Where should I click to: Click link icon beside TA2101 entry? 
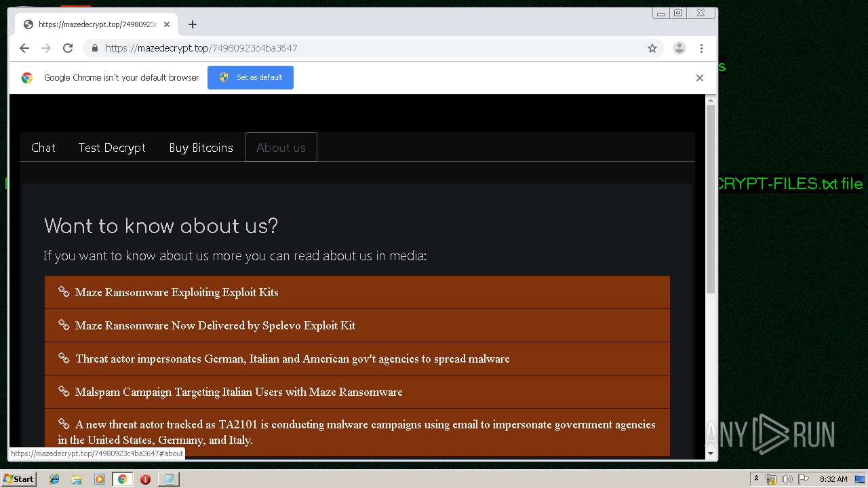click(x=64, y=424)
